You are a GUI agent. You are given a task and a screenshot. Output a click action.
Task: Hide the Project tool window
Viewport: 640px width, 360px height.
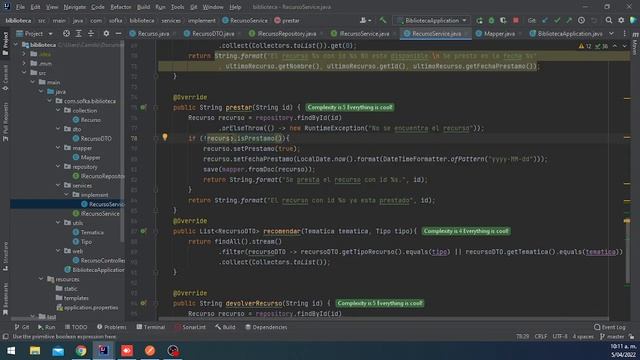tap(118, 33)
